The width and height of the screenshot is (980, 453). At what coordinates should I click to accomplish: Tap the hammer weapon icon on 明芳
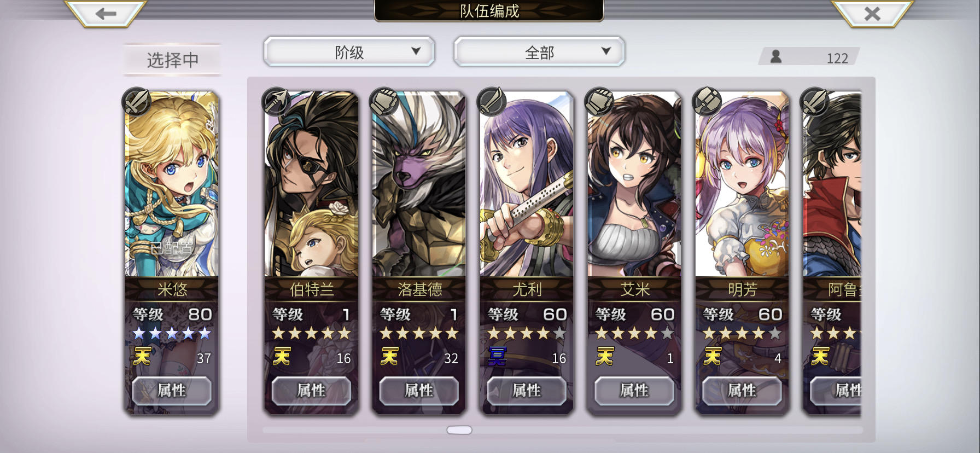(x=707, y=102)
